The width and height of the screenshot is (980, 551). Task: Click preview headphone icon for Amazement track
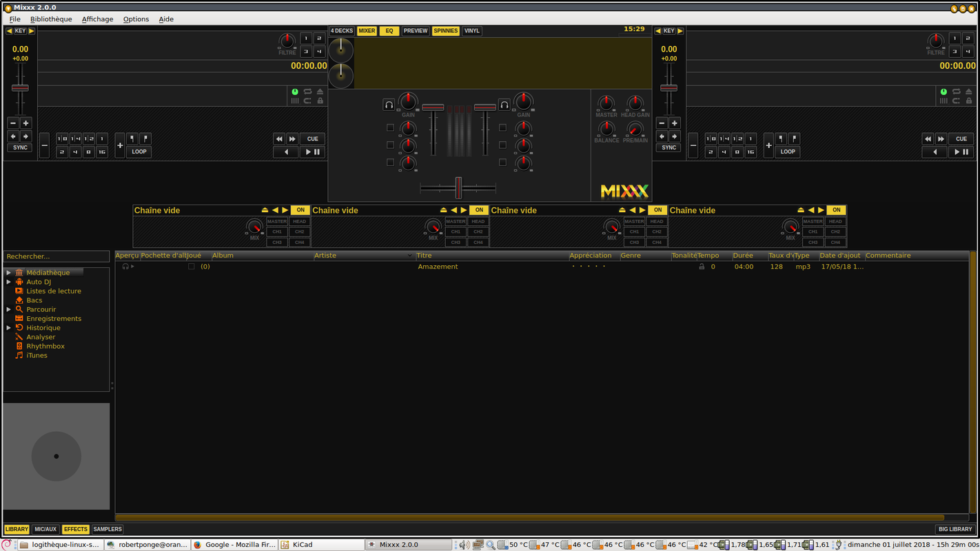[x=125, y=267]
